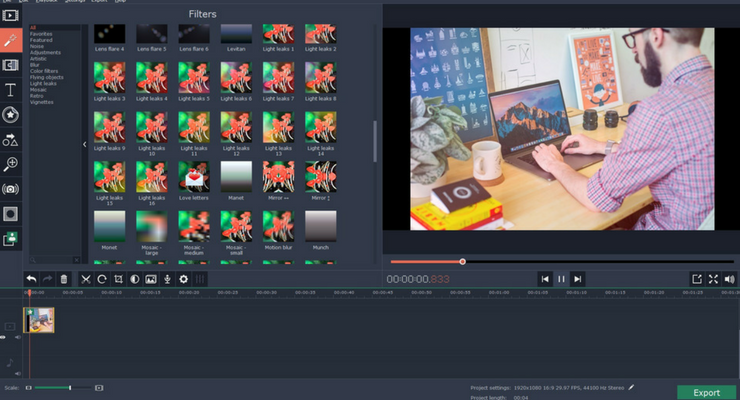Click the filter search field
The image size is (740, 400).
pos(51,260)
